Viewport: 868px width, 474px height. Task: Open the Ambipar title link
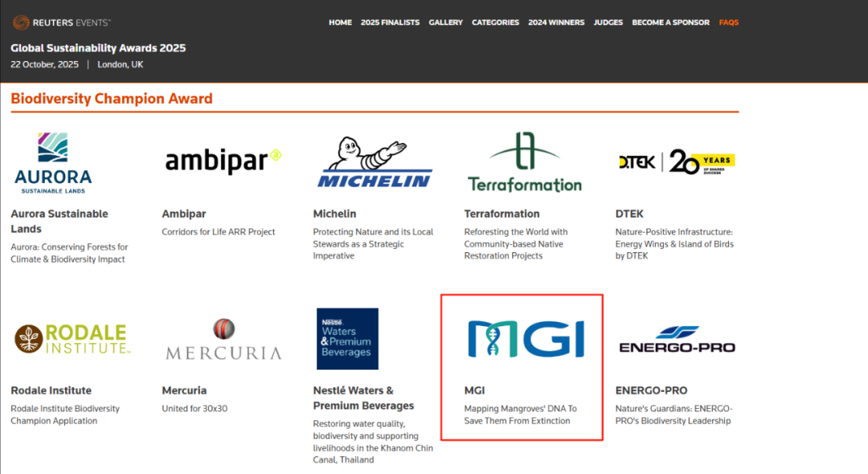[184, 214]
